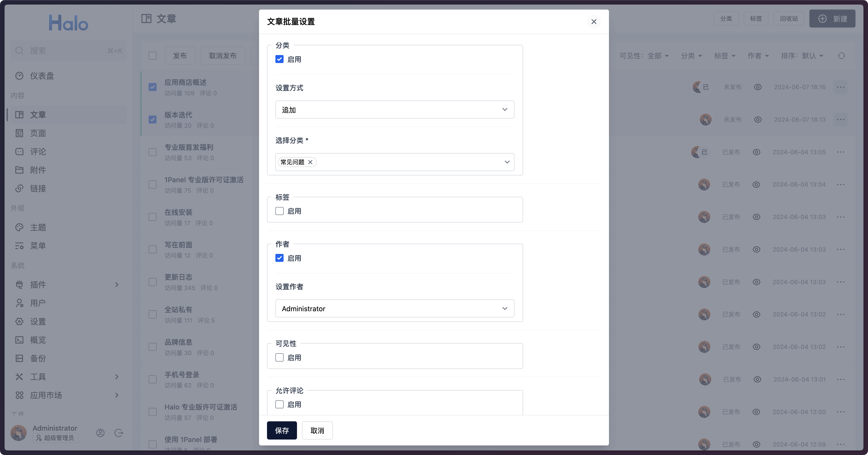
Task: Click the 仪表盘 dashboard sidebar icon
Action: click(20, 76)
